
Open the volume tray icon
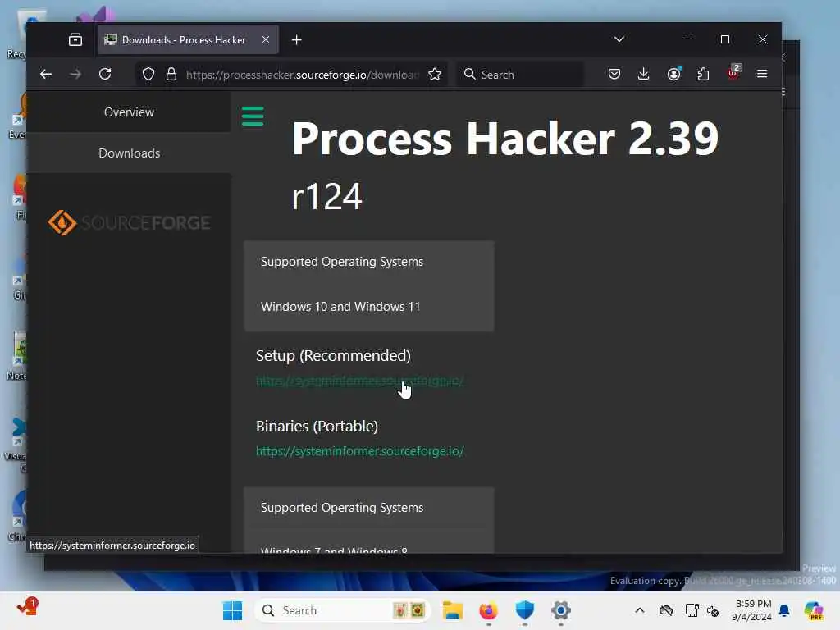tap(713, 610)
